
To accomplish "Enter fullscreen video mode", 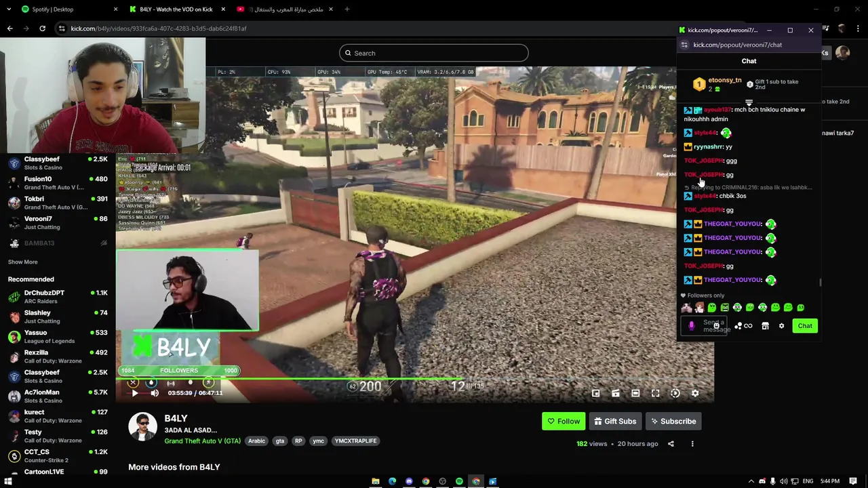I will click(x=655, y=393).
